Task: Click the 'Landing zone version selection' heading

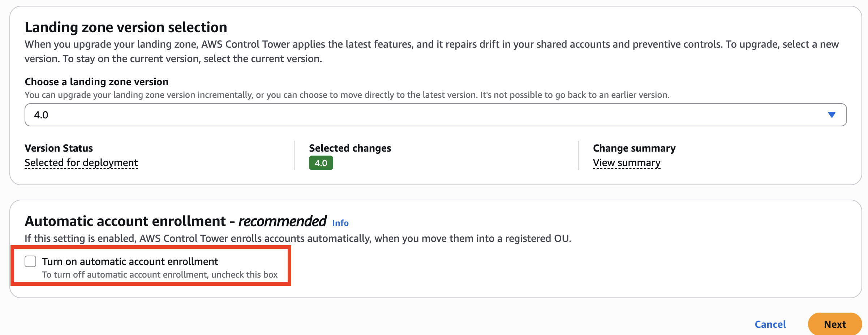Action: [x=126, y=27]
